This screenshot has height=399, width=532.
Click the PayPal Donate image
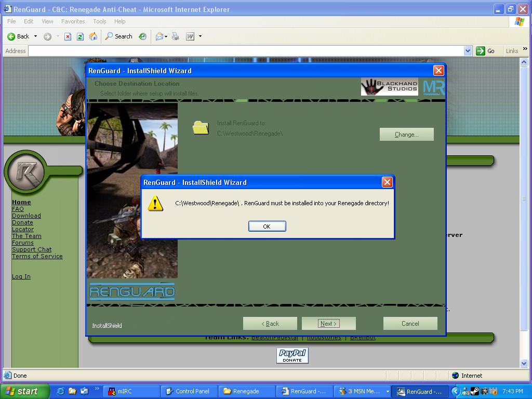coord(292,355)
